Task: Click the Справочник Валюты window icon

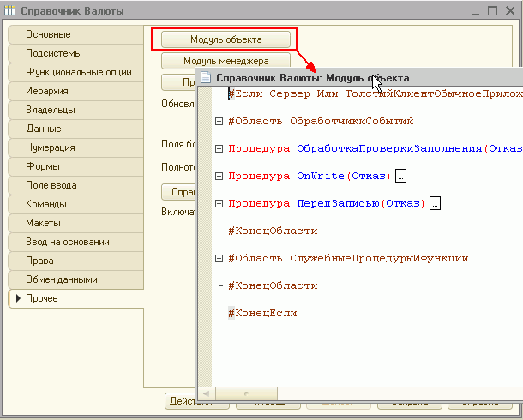Action: click(9, 10)
